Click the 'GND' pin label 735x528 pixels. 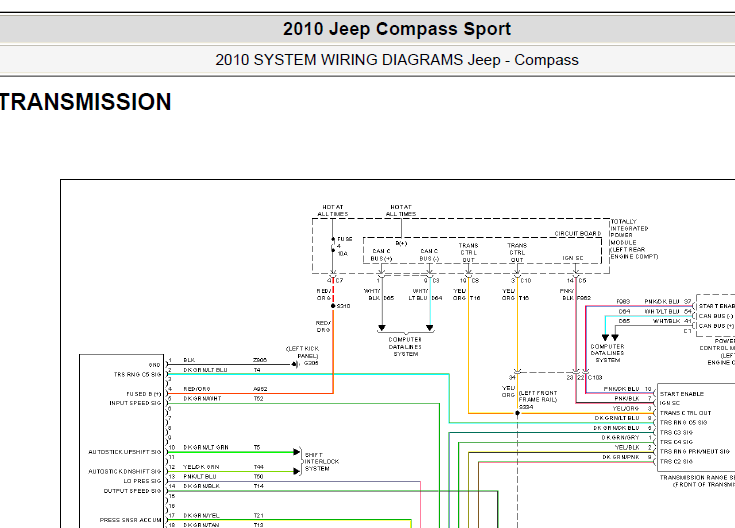155,364
